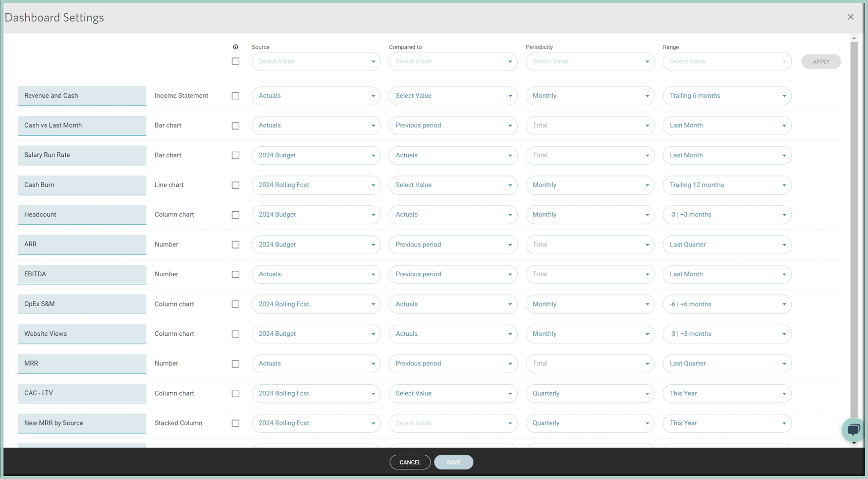Enable the Headcount row checkbox
This screenshot has width=868, height=479.
(x=235, y=215)
